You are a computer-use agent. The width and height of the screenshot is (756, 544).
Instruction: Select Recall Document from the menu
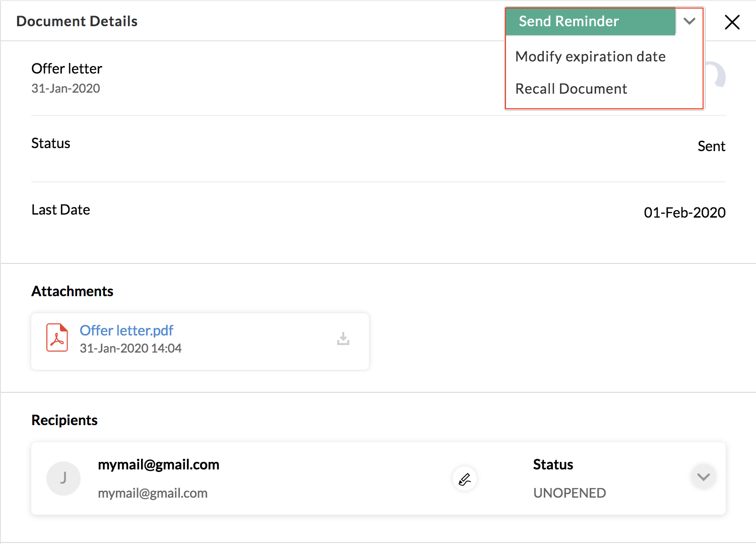point(571,89)
